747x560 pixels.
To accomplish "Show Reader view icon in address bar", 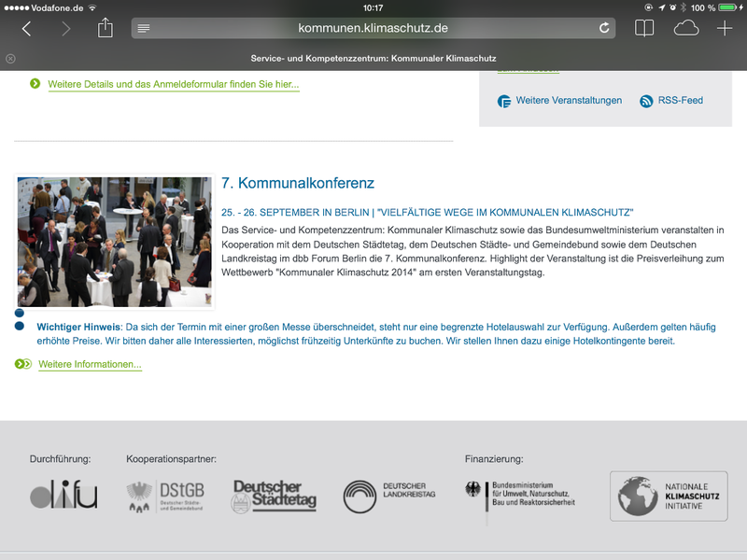I will click(x=144, y=28).
